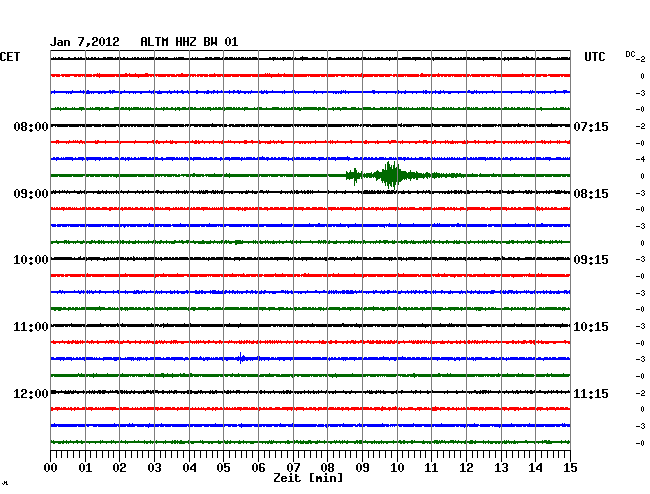
Task: Click the small blue spike near minute 05
Action: [241, 358]
